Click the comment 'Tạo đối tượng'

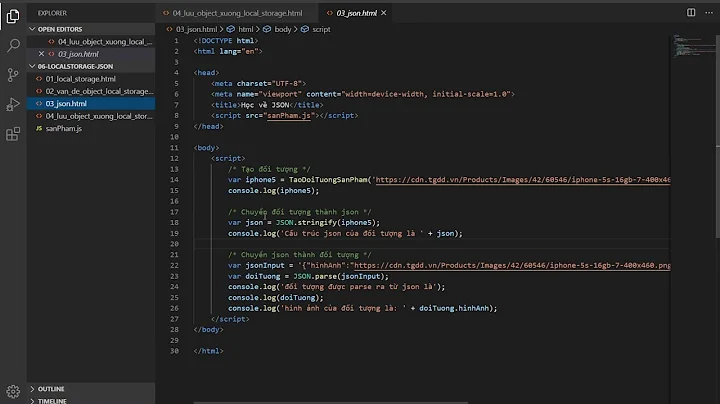point(269,169)
